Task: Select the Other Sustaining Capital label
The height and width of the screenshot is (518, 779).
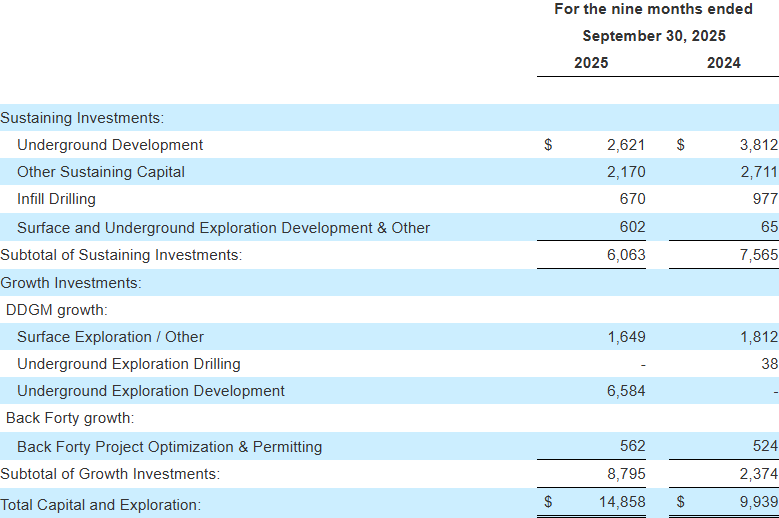Action: click(x=101, y=172)
